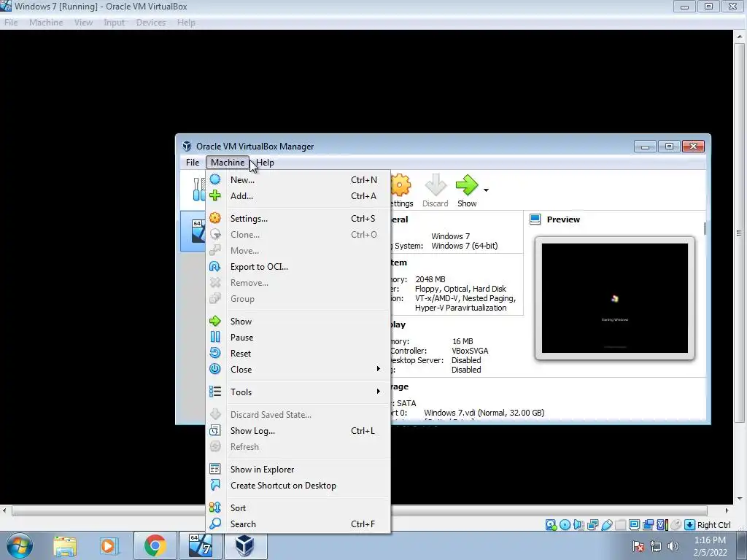
Task: Select Export to OCI... menu entry
Action: pyautogui.click(x=298, y=267)
